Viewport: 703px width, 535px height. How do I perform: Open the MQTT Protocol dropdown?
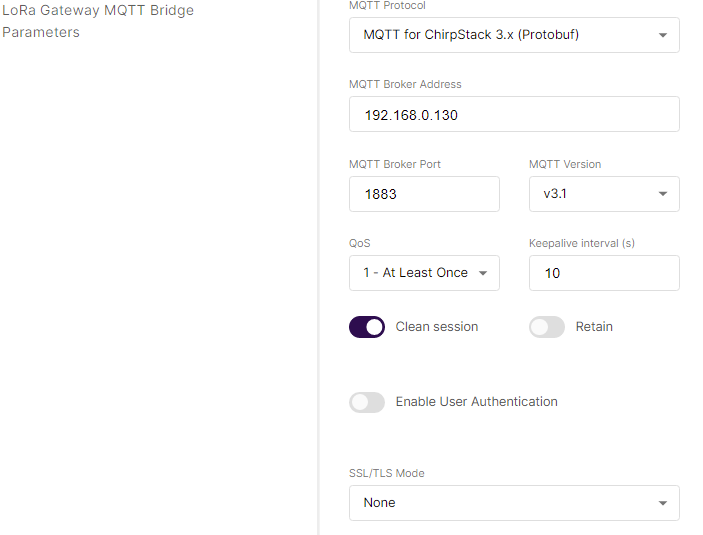pos(514,35)
